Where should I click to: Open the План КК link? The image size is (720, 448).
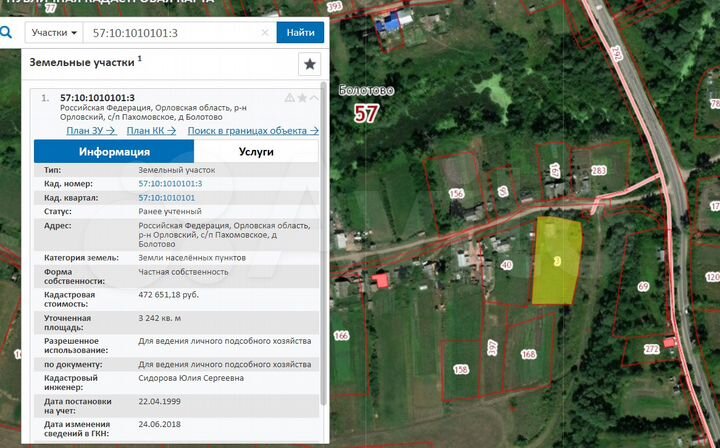151,130
